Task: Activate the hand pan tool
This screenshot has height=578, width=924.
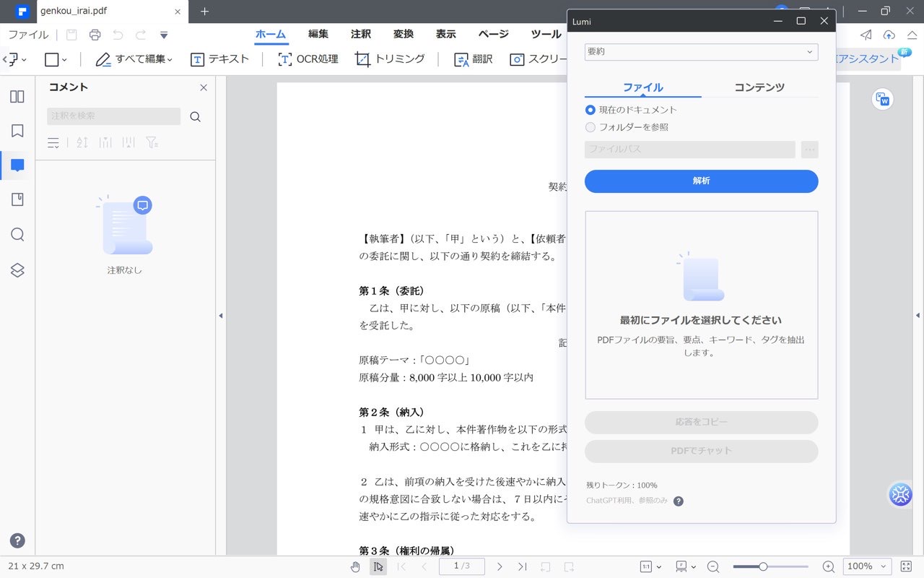Action: point(355,566)
